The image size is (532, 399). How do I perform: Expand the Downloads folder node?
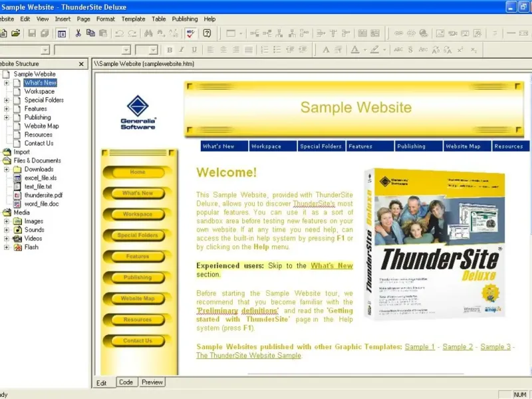click(x=7, y=170)
